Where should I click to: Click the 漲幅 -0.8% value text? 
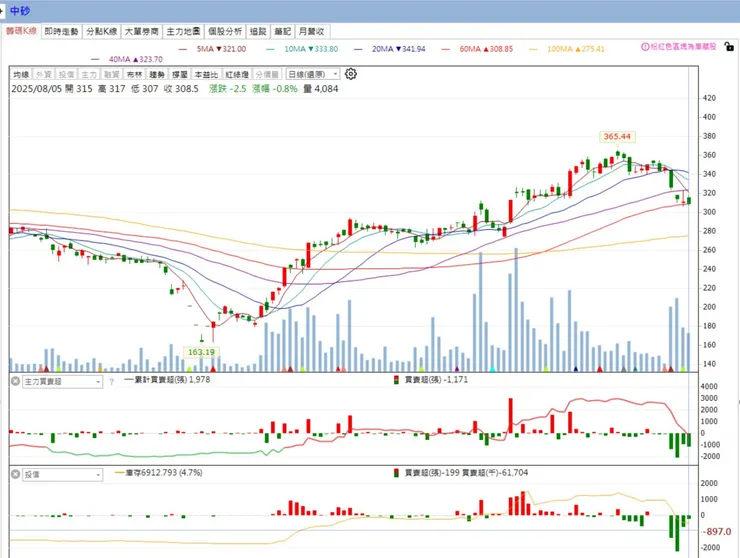tap(275, 89)
